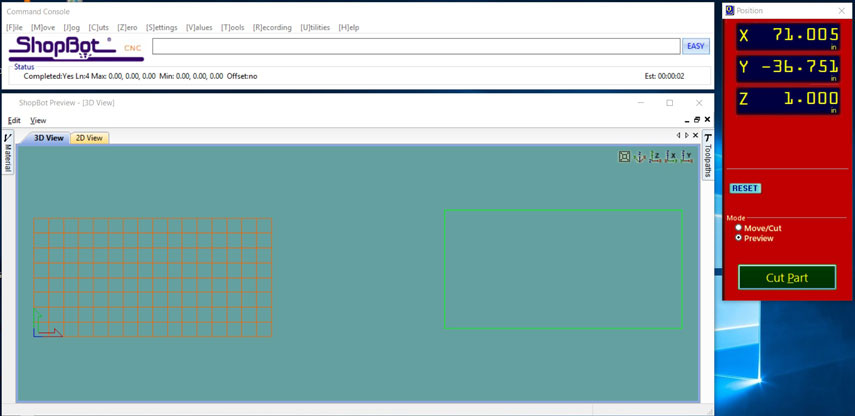
Task: Click the Z position readout 1.000
Action: click(788, 101)
